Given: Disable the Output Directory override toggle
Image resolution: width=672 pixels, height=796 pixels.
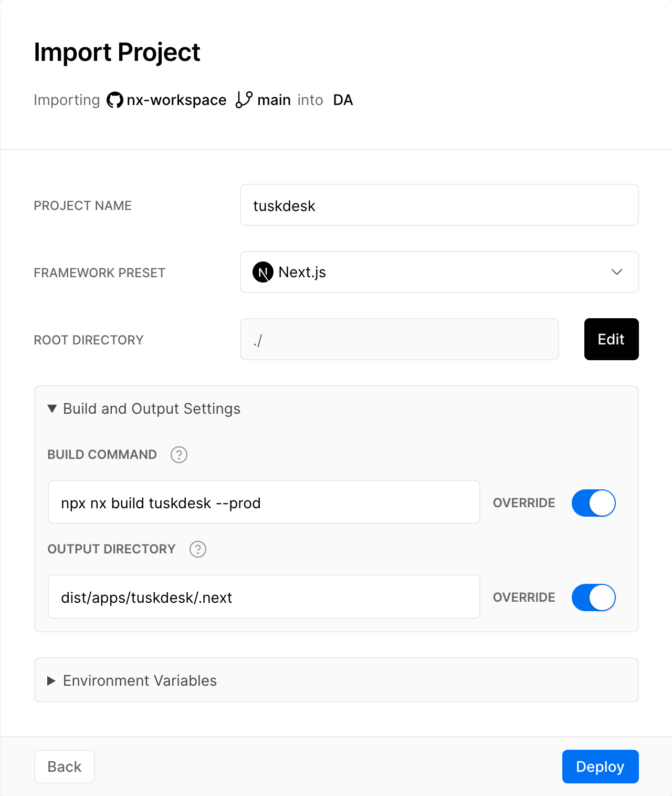Looking at the screenshot, I should pyautogui.click(x=593, y=597).
